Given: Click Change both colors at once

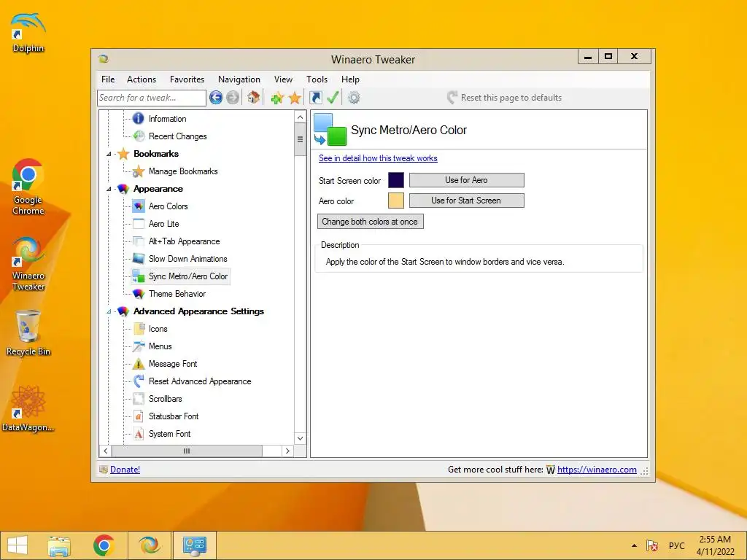Looking at the screenshot, I should pos(370,222).
